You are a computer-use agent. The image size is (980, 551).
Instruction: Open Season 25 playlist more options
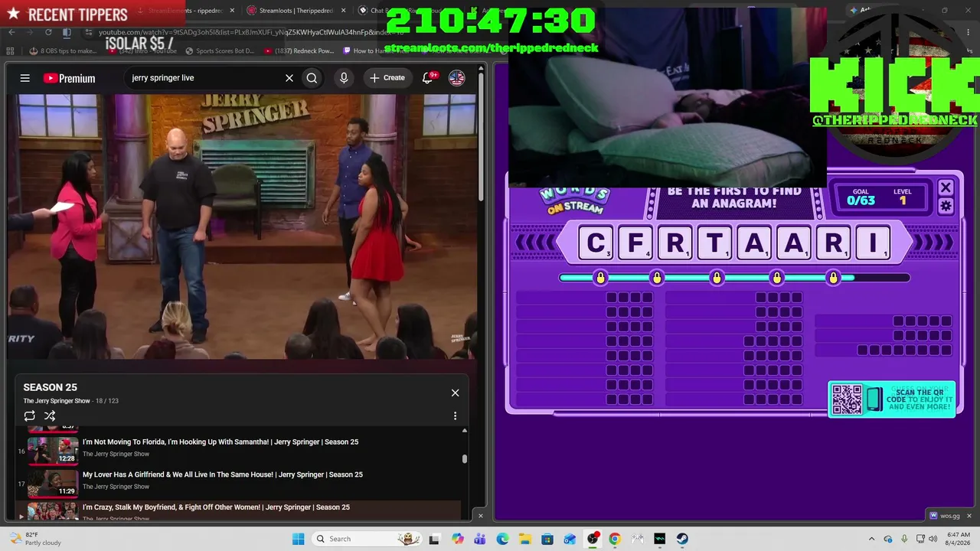tap(455, 416)
